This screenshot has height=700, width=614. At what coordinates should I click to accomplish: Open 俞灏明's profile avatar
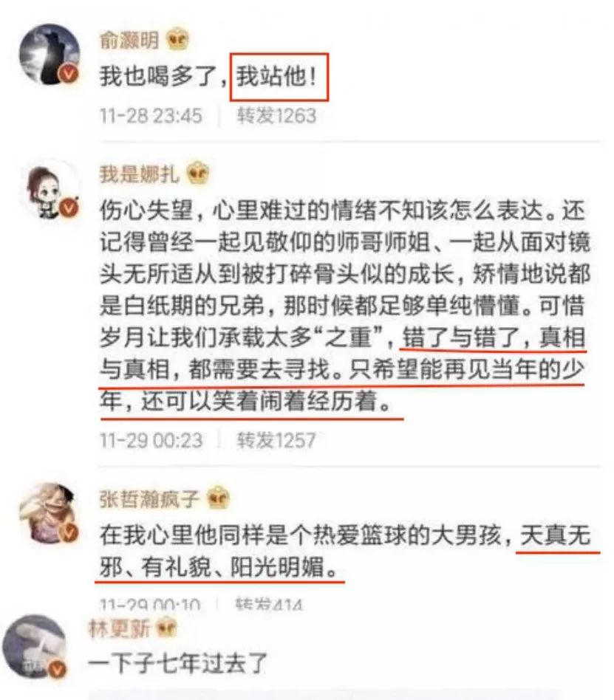[x=50, y=54]
